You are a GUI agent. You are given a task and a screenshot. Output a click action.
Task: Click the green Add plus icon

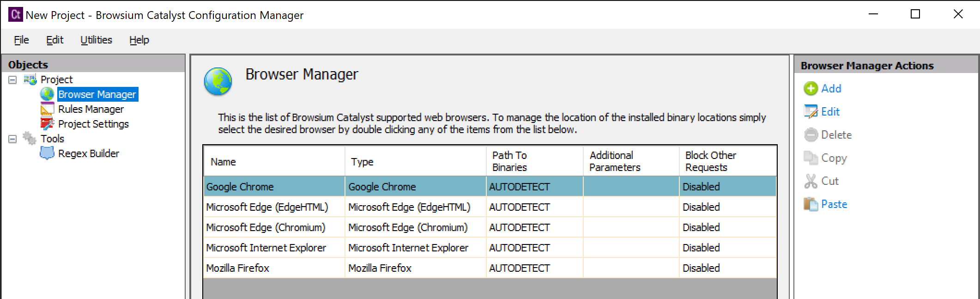pos(811,88)
